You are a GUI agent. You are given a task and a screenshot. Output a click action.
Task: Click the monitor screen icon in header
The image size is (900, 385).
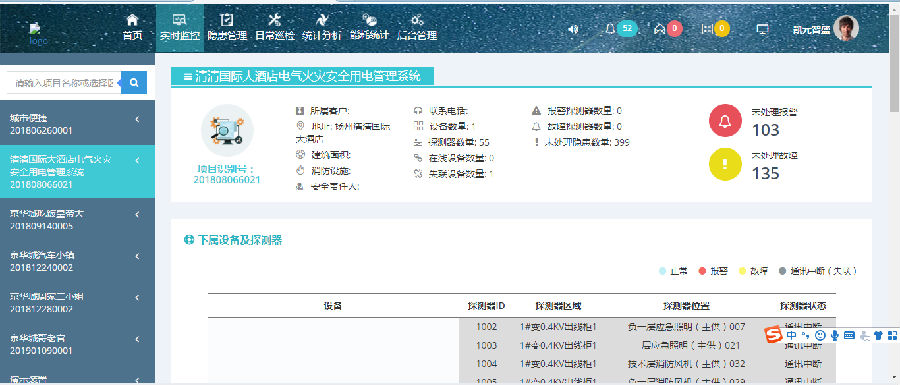(x=762, y=29)
